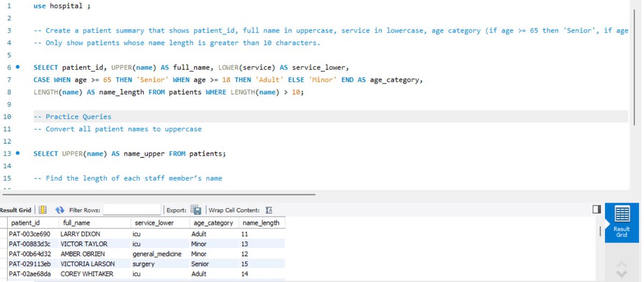Select the VICTOR TAYLOR cell
The width and height of the screenshot is (644, 282).
[x=94, y=244]
